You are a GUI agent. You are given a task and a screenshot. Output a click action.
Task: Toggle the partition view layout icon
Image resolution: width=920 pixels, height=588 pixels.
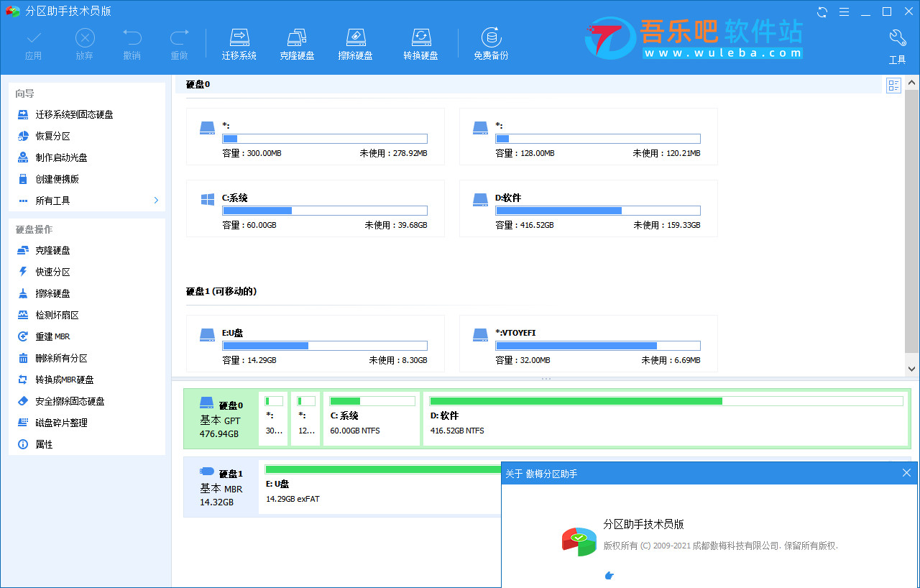tap(894, 86)
